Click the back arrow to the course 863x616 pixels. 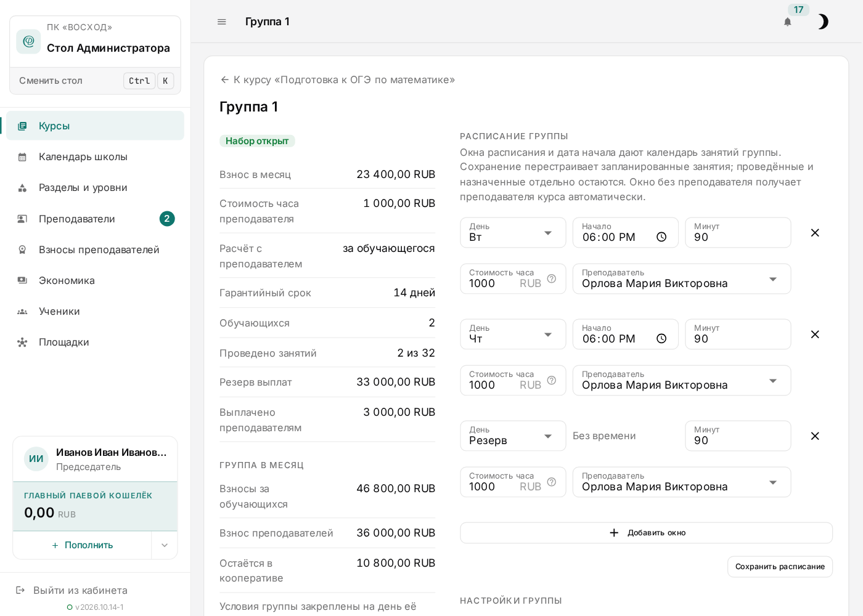[x=225, y=79]
